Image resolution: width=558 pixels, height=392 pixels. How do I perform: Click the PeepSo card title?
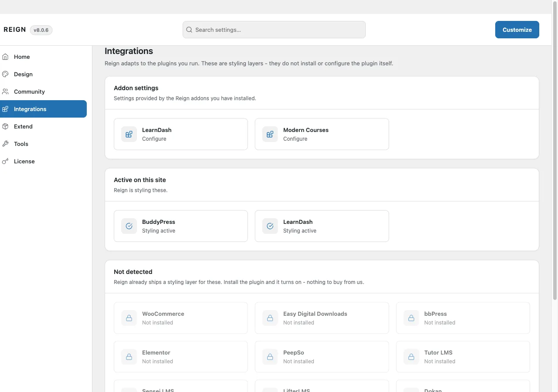point(294,352)
